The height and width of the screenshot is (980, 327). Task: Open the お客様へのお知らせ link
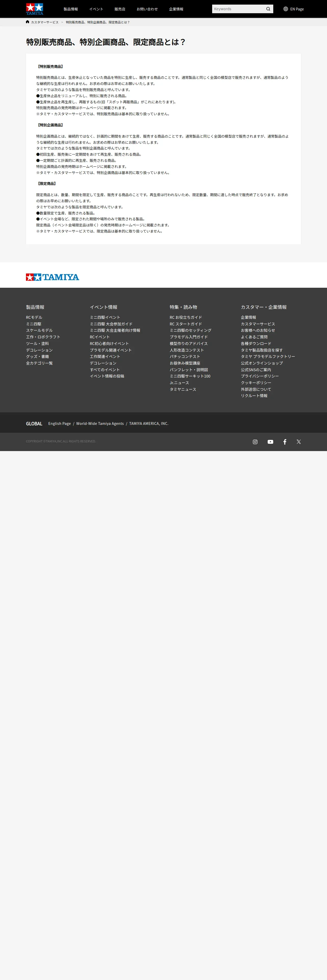(258, 330)
